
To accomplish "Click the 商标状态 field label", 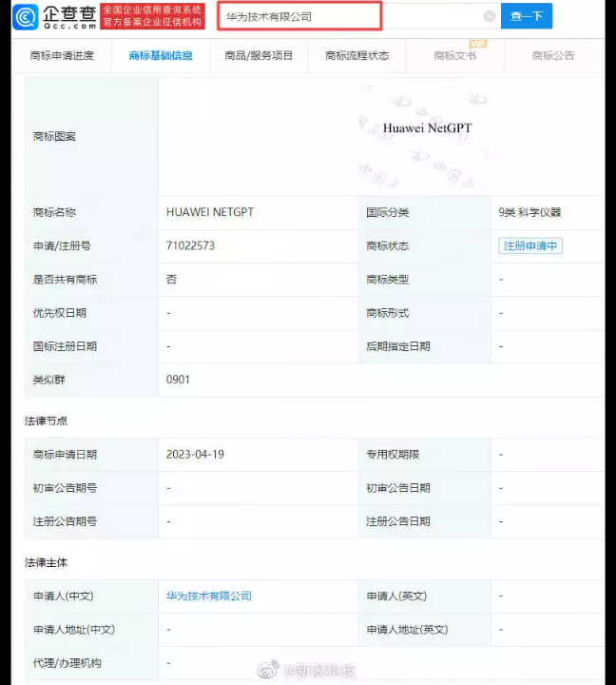I will [387, 245].
